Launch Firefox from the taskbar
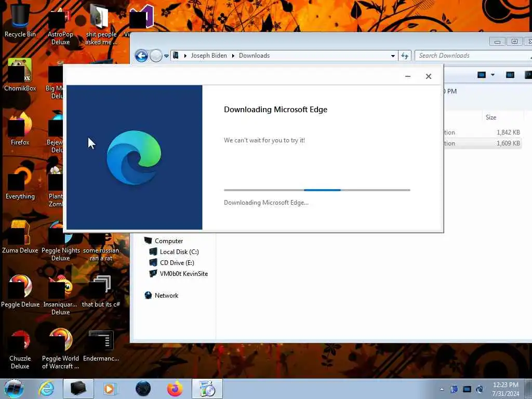The image size is (532, 399). tap(175, 389)
